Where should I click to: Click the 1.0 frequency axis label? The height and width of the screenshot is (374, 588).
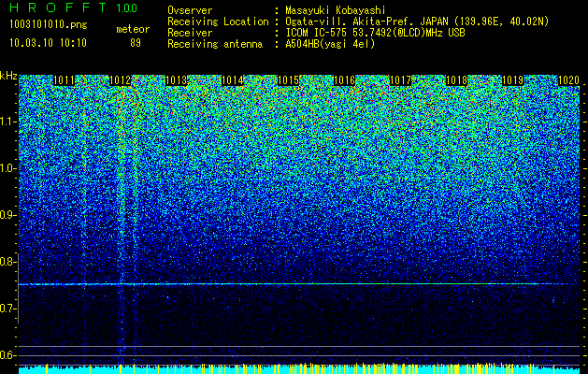pyautogui.click(x=7, y=168)
